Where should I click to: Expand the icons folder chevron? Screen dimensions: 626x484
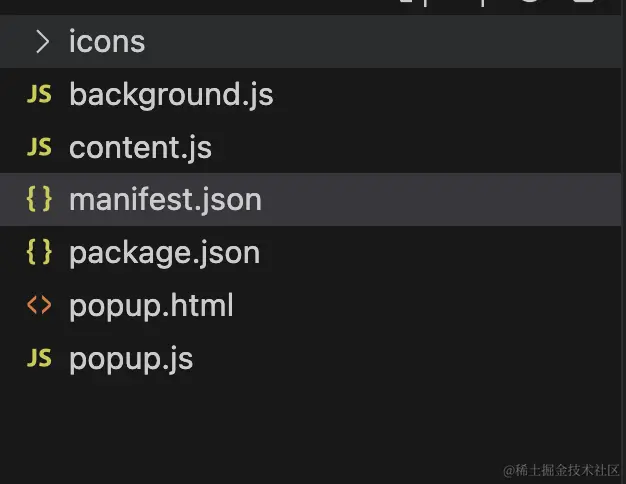pyautogui.click(x=41, y=42)
